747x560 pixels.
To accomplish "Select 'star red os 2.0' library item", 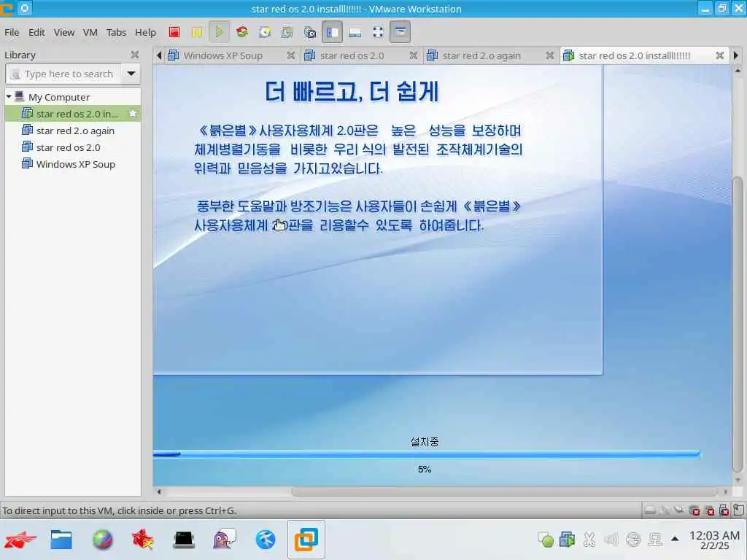I will pos(73,147).
